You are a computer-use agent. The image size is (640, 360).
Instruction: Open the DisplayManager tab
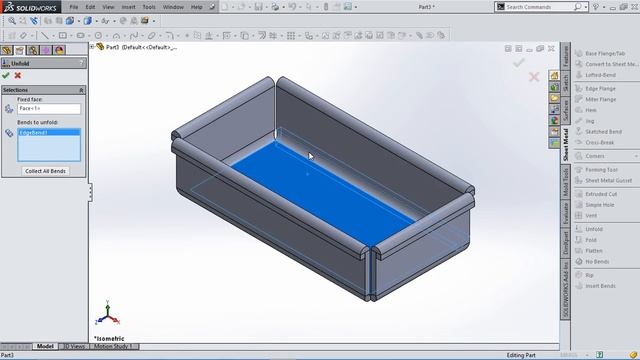point(60,50)
